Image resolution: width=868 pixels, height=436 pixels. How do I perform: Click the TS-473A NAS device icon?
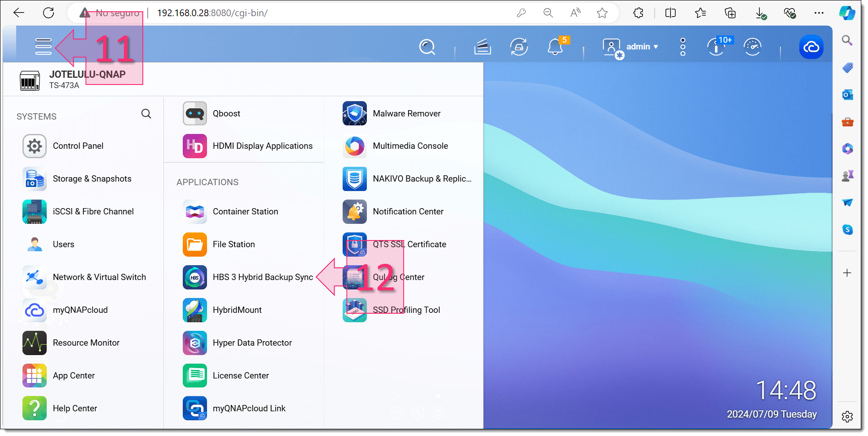[x=30, y=80]
